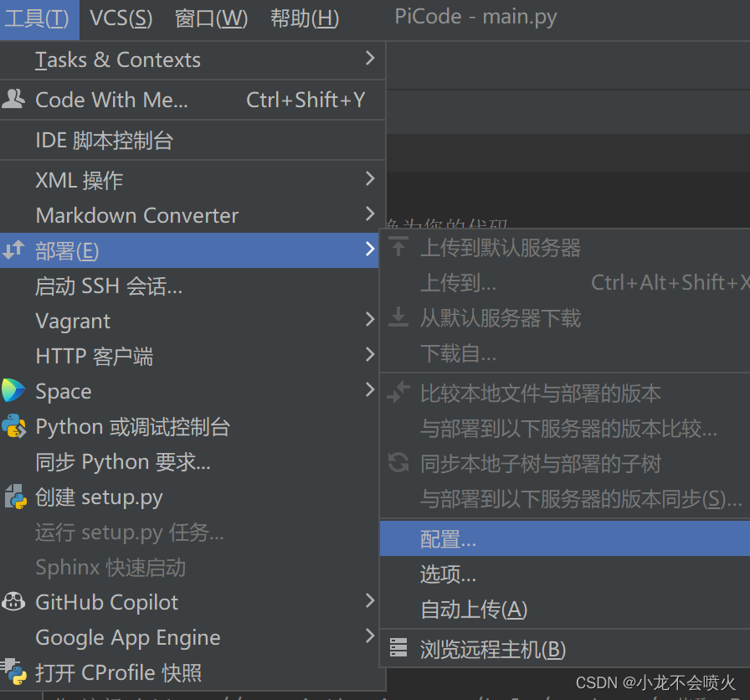Click the Python debug console icon

coord(14,426)
